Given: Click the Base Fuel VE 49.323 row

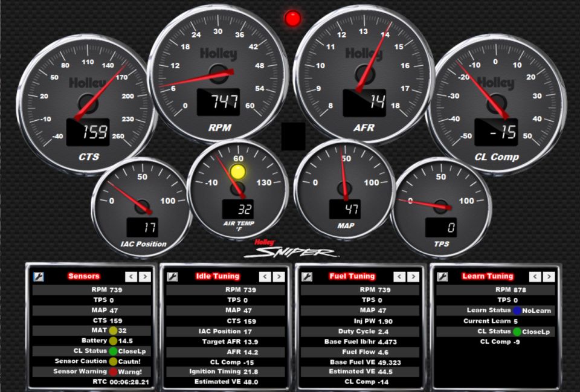Looking at the screenshot, I should click(360, 362).
